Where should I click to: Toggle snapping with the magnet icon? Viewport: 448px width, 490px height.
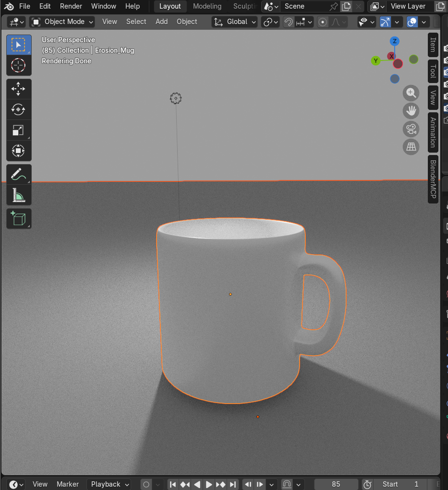click(288, 22)
